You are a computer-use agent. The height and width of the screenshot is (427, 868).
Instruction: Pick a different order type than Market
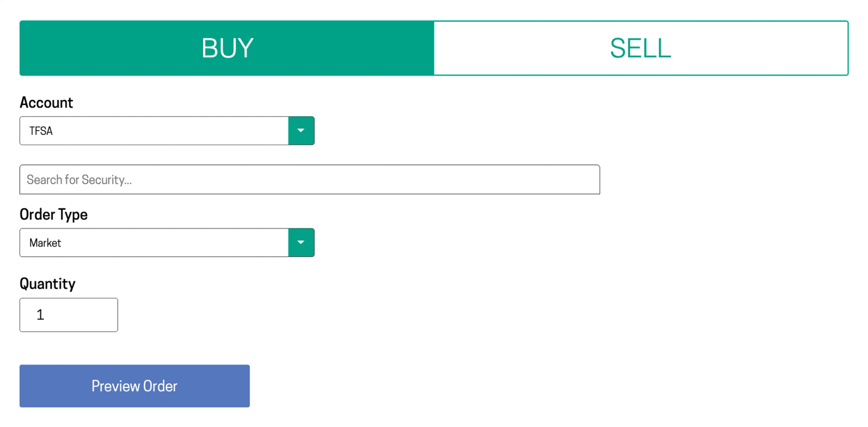pyautogui.click(x=301, y=242)
